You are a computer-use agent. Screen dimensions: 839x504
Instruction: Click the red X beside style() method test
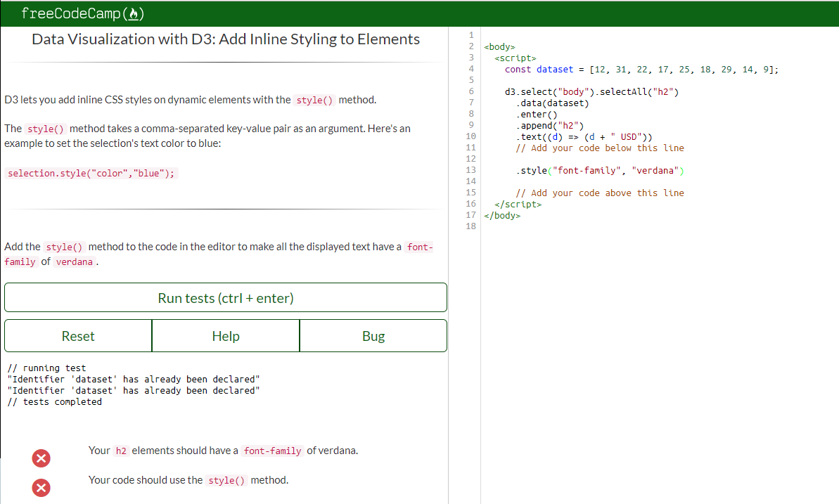(41, 487)
